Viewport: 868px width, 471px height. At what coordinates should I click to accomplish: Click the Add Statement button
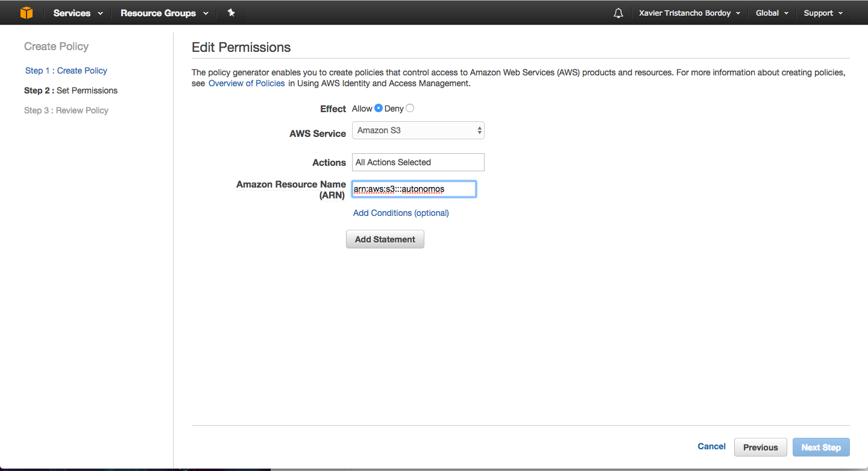385,239
